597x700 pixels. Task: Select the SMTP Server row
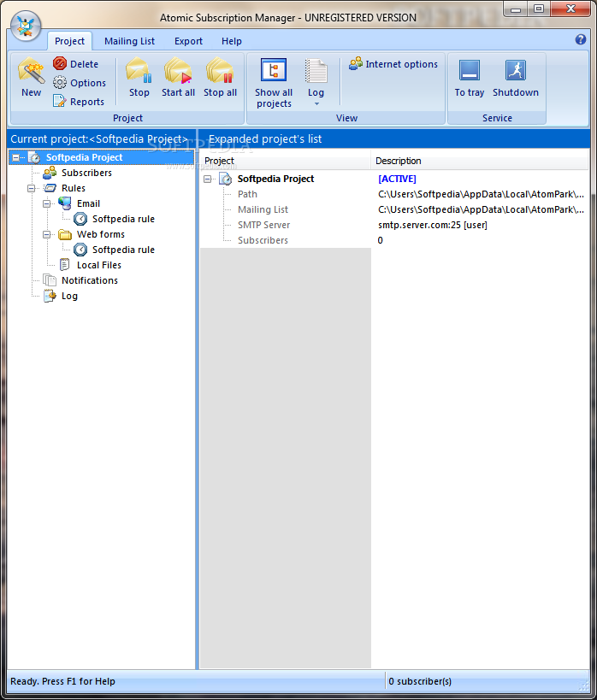tap(393, 225)
